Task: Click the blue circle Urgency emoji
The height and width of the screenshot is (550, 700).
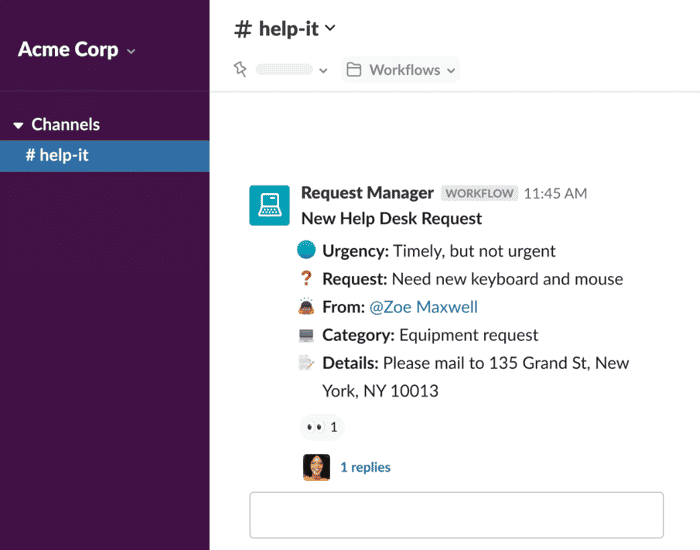Action: (x=306, y=250)
